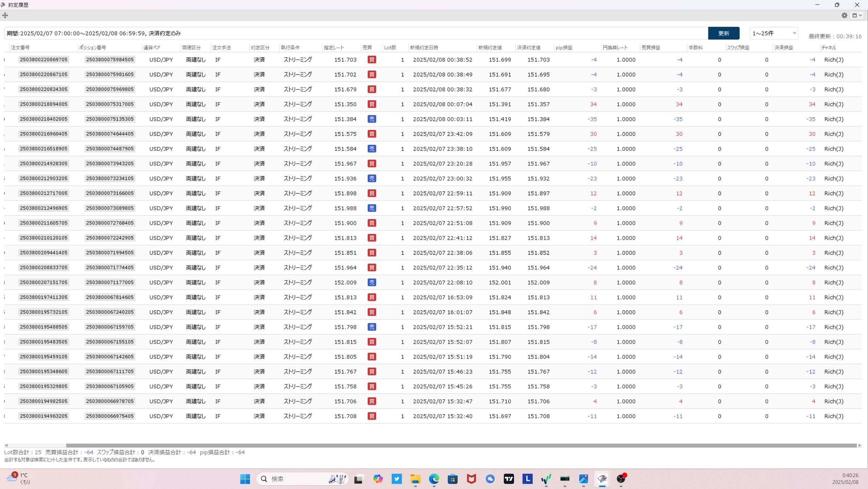This screenshot has height=489, width=868.
Task: Open the Windows Start menu
Action: pyautogui.click(x=245, y=479)
